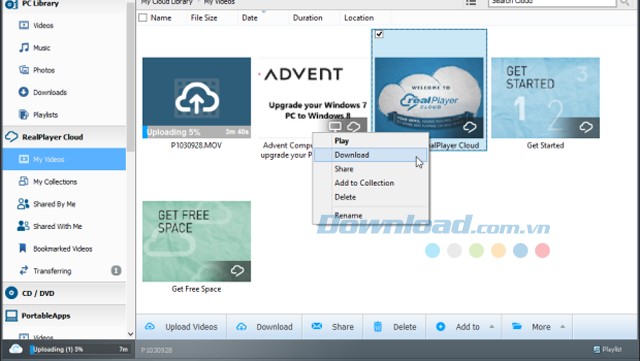Click the Uploading 5% progress bar on thumbnail
Screen dimensions: 640x361
[x=196, y=132]
